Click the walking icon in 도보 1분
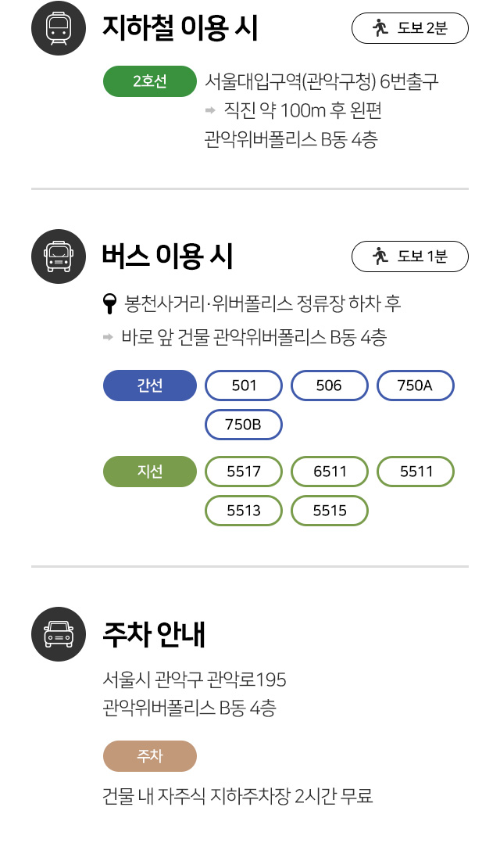Screen dimensions: 500x868 coord(380,256)
